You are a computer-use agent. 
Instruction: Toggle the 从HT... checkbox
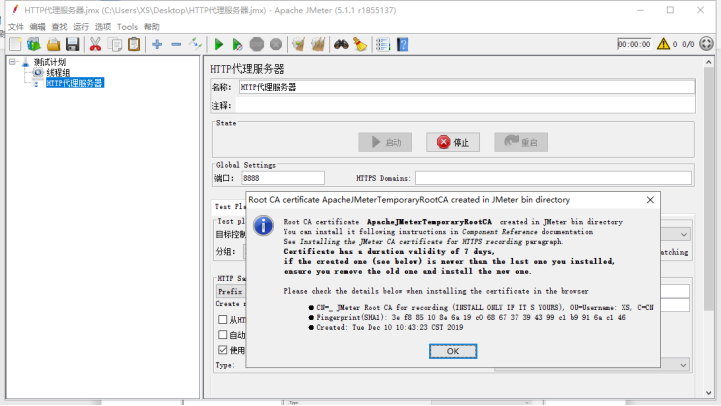click(223, 319)
